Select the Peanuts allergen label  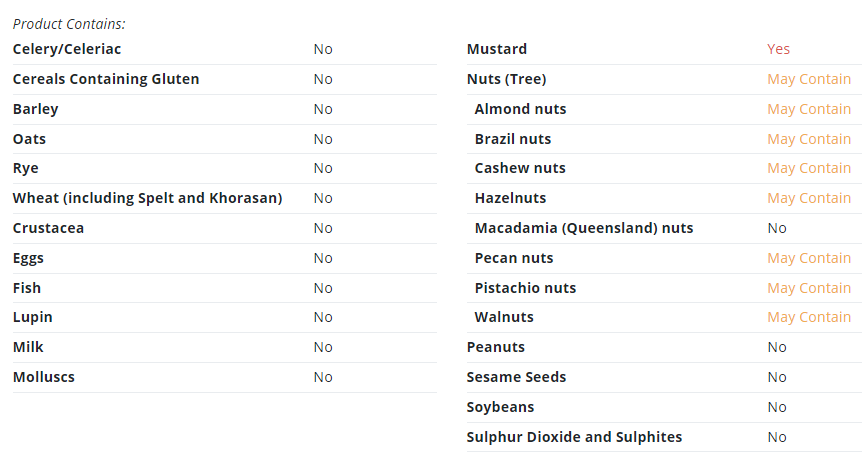(x=495, y=347)
